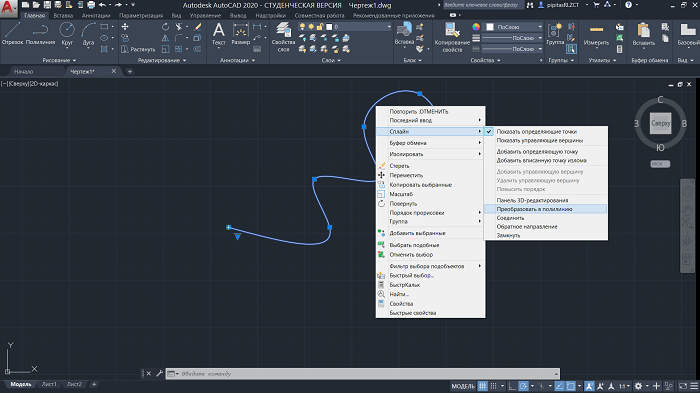Toggle 2D object snap in the status bar
The image size is (700, 393).
click(x=571, y=386)
